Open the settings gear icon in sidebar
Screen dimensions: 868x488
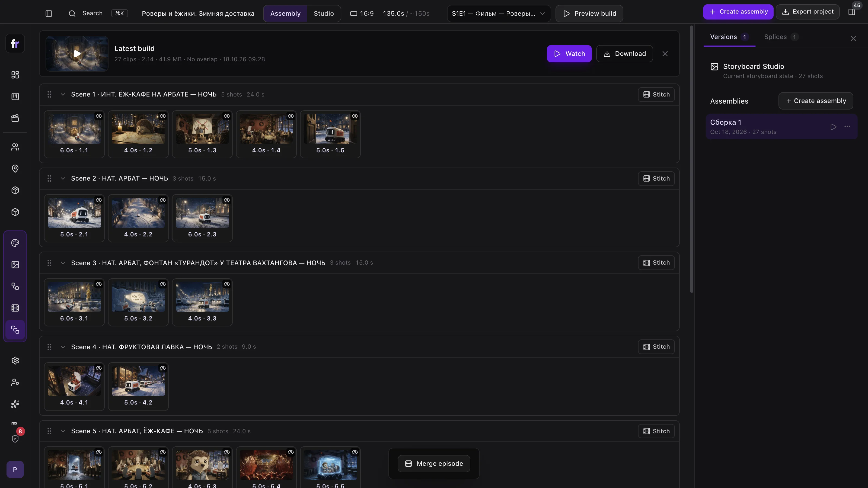(15, 361)
